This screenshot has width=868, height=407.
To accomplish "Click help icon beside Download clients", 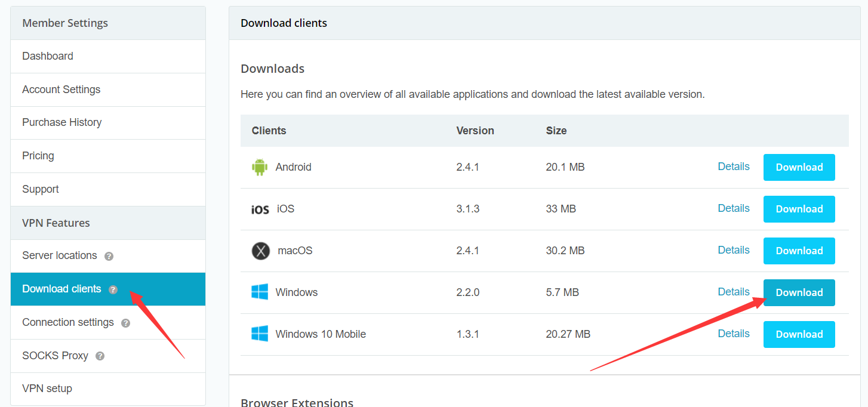I will coord(113,289).
